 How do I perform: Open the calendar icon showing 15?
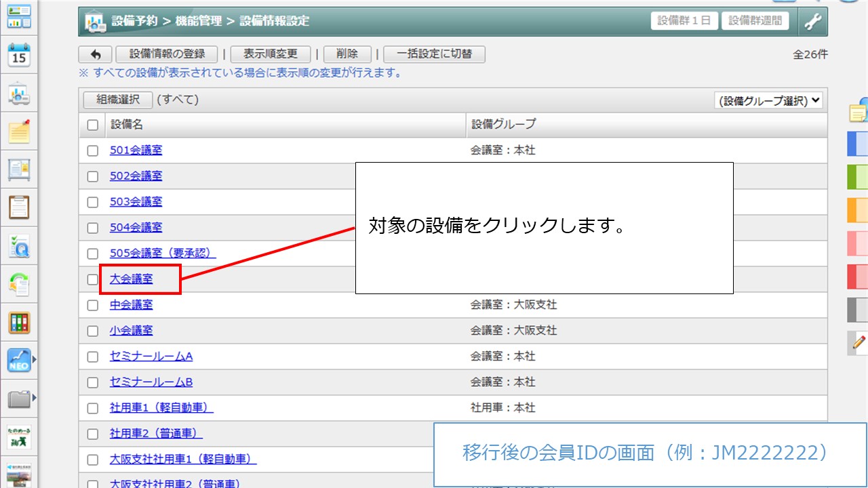pos(19,56)
